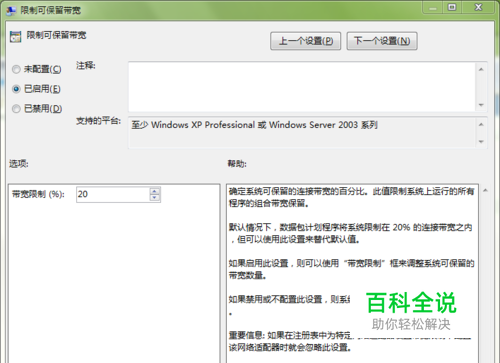Click the policy icon beside 限制可保留带宽 heading
500x363 pixels.
tap(15, 37)
